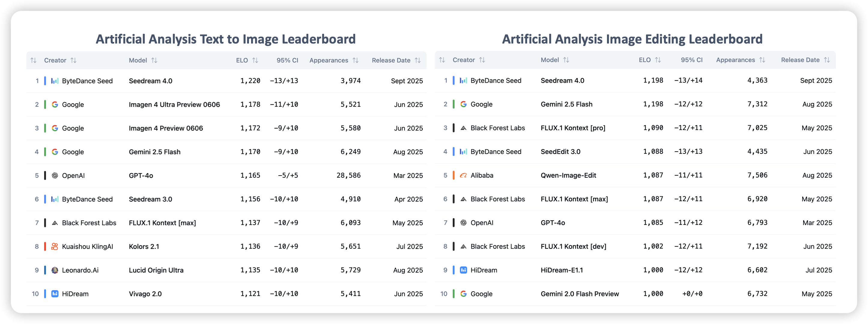Click the Leonardo.Ai avatar icon
Viewport: 868px width, 324px height.
[55, 270]
